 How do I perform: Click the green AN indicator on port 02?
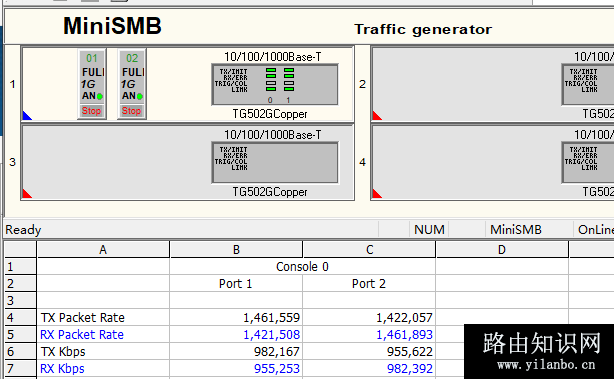point(140,96)
